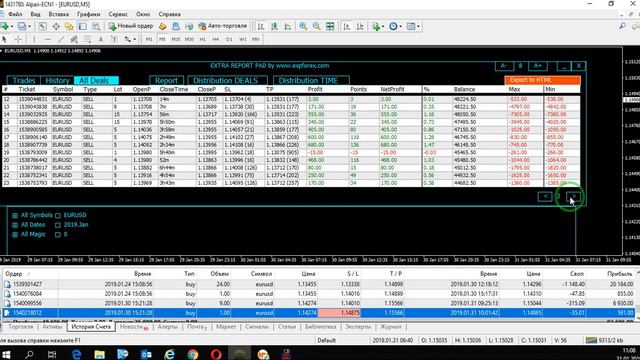The width and height of the screenshot is (640, 360).
Task: Open the Сервис menu
Action: (118, 14)
